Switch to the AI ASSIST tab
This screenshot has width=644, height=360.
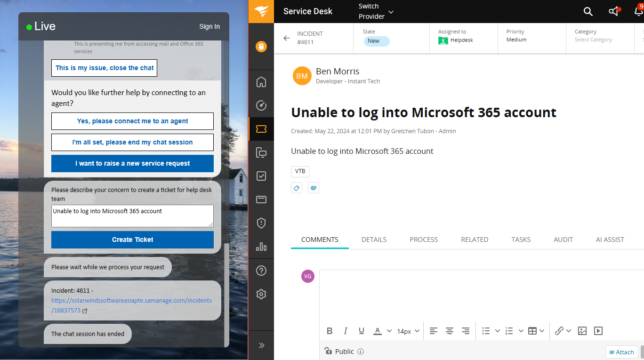pyautogui.click(x=610, y=240)
